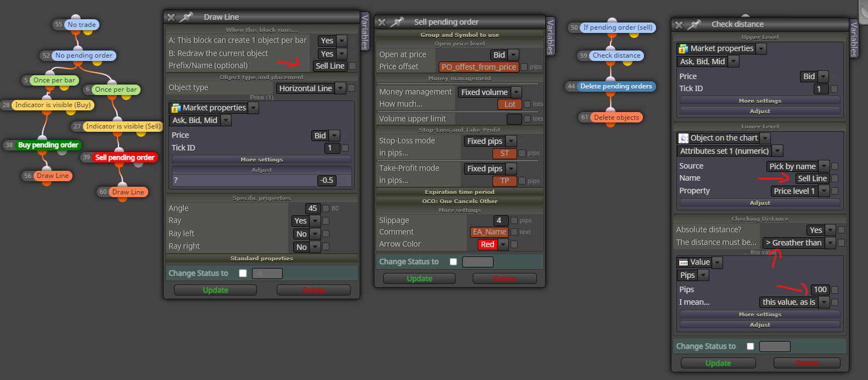Viewport: 868px width, 380px height.
Task: Select the Delete objects block 61
Action: coord(617,118)
